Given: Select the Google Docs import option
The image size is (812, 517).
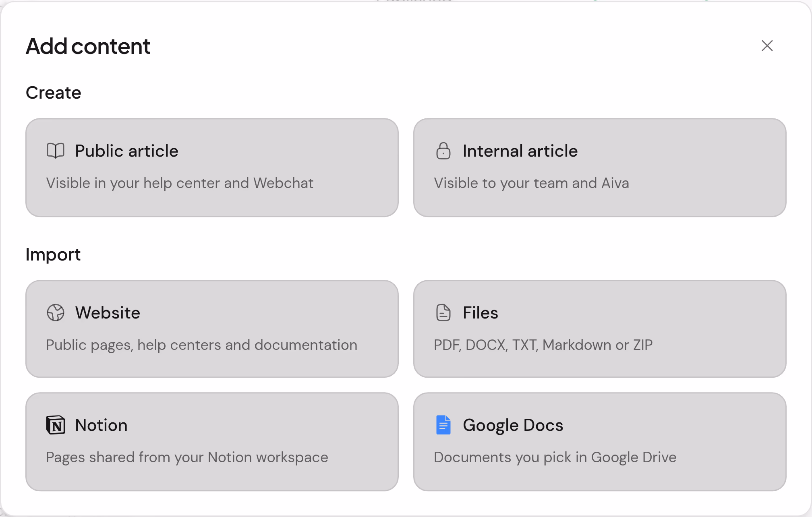Looking at the screenshot, I should pyautogui.click(x=600, y=442).
